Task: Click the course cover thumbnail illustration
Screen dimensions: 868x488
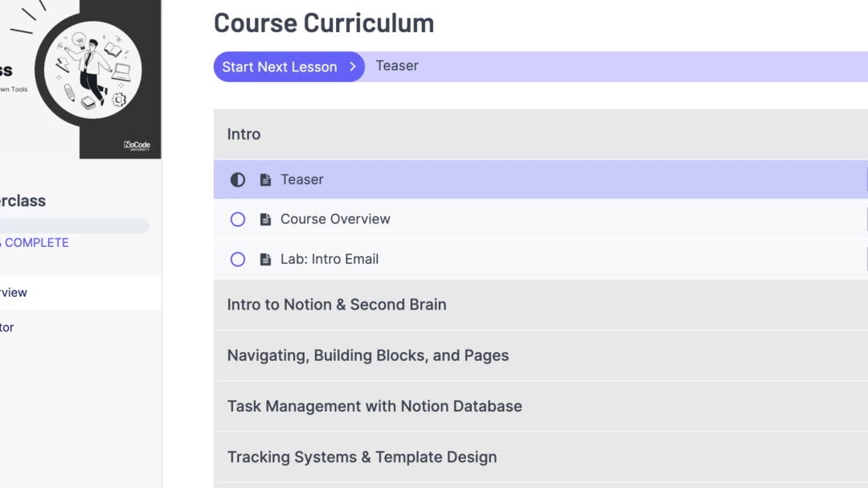Action: tap(92, 71)
